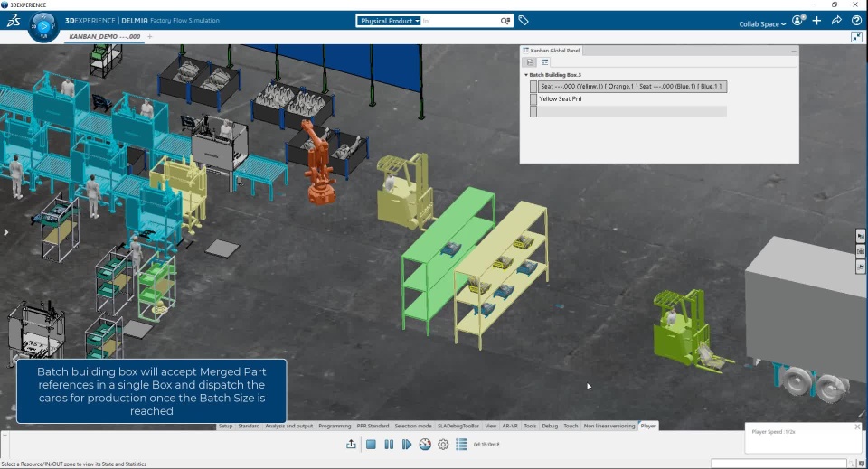Select the KANBAN_DEMO tab

(104, 36)
